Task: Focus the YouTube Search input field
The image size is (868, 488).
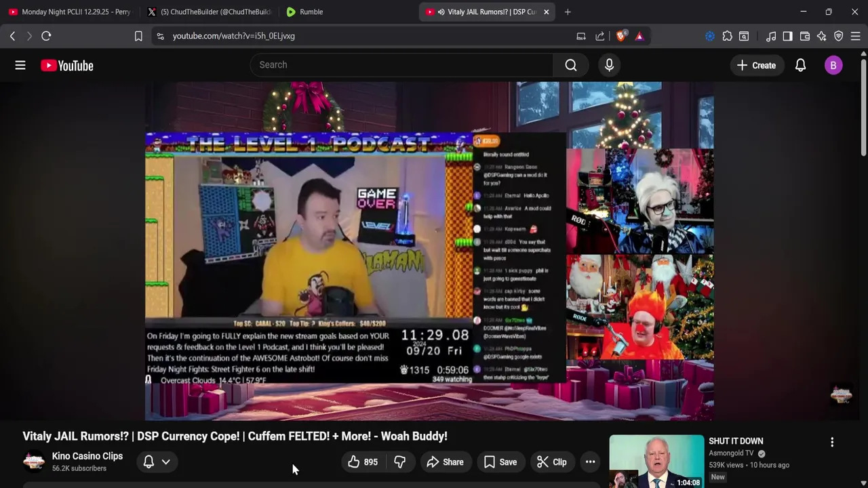Action: [402, 65]
